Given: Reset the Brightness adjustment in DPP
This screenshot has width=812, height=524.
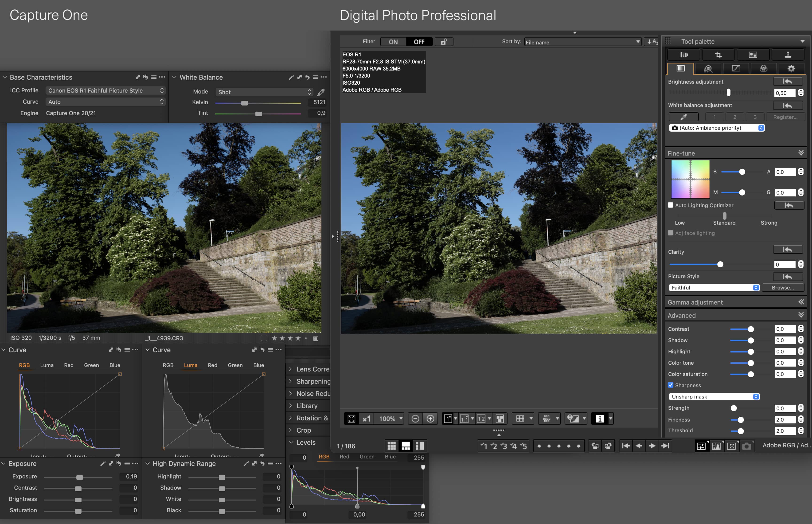Looking at the screenshot, I should 788,81.
